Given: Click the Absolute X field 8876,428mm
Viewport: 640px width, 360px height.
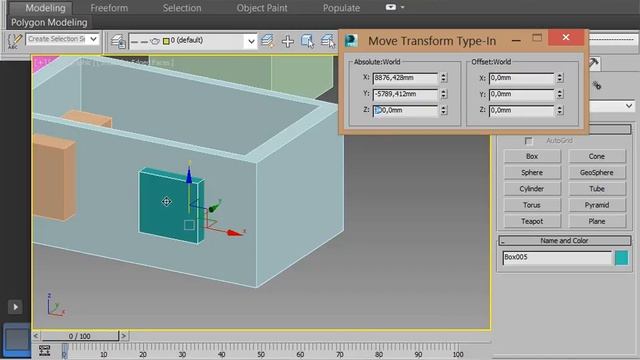Looking at the screenshot, I should (405, 78).
